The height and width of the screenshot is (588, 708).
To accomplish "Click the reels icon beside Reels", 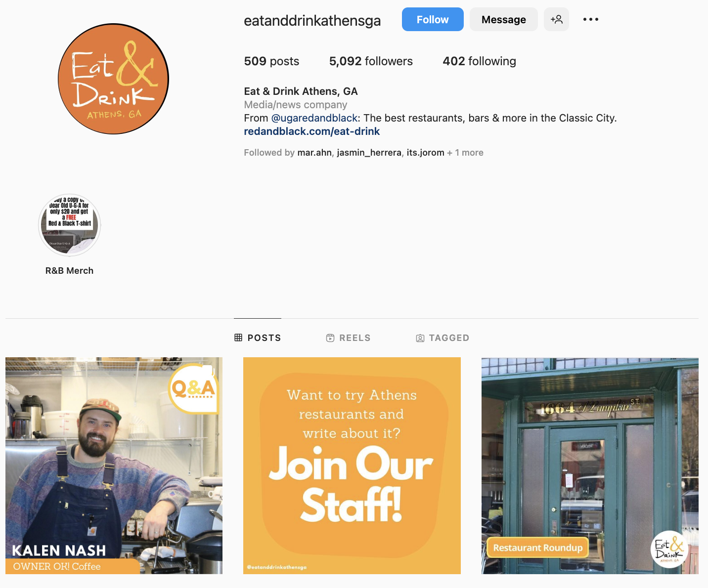I will tap(330, 338).
